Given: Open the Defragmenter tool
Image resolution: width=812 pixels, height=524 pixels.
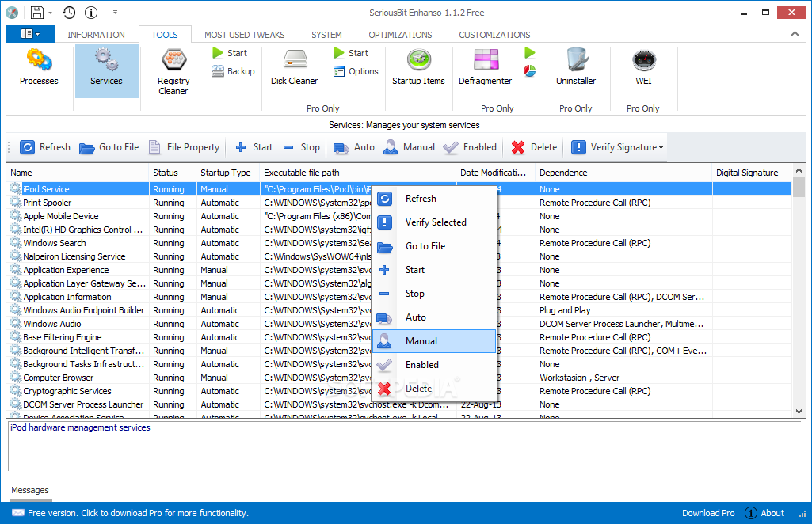Looking at the screenshot, I should tap(486, 67).
